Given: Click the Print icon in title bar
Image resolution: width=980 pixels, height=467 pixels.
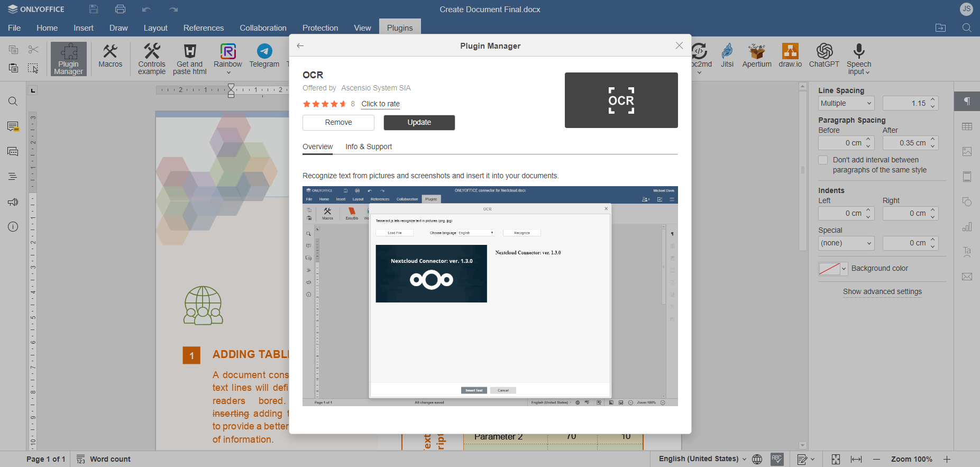Looking at the screenshot, I should [x=120, y=9].
